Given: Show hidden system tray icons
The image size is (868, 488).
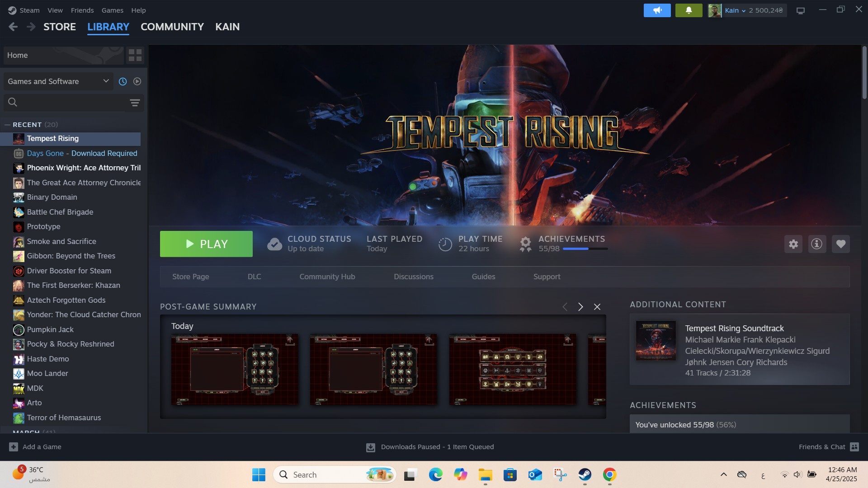Looking at the screenshot, I should pyautogui.click(x=723, y=474).
